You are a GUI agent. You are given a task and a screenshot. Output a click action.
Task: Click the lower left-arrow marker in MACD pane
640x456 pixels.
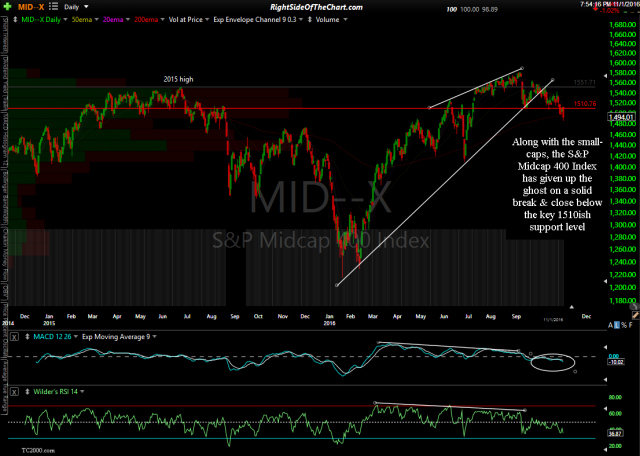tap(604, 379)
